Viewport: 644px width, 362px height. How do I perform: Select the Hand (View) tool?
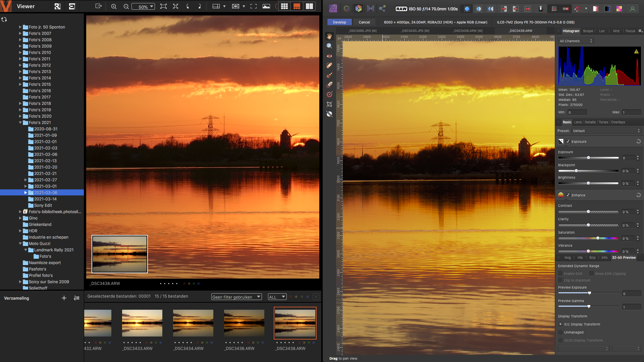click(x=329, y=36)
